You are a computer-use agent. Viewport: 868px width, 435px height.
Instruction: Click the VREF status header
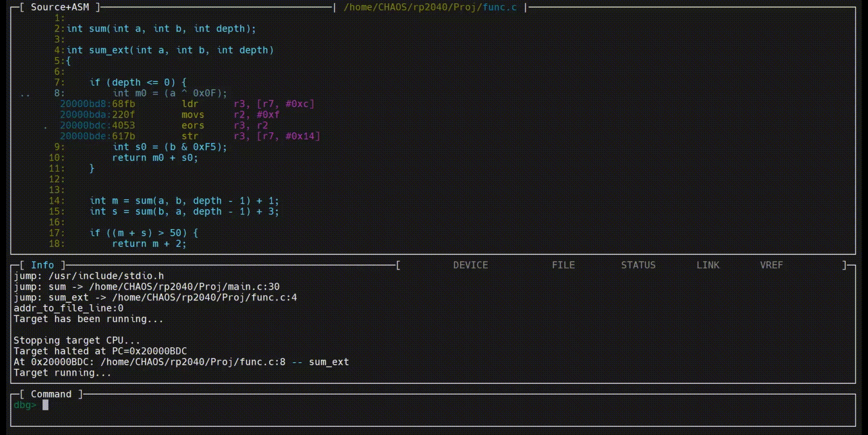click(771, 265)
